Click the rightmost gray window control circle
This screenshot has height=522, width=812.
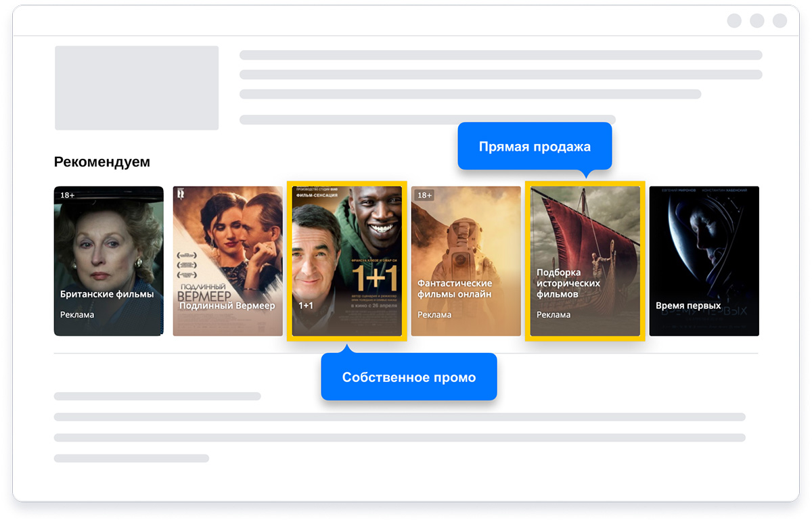tap(780, 21)
